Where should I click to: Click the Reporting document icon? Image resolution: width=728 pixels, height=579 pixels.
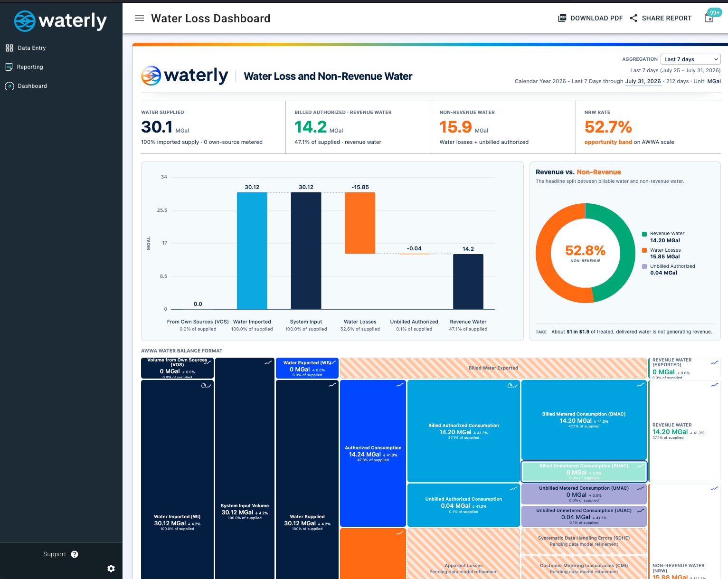tap(9, 67)
